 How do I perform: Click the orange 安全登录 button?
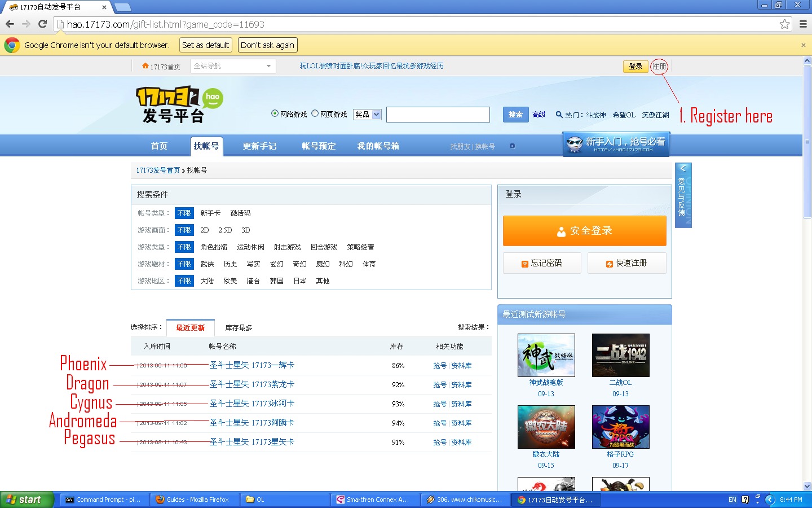tap(585, 231)
